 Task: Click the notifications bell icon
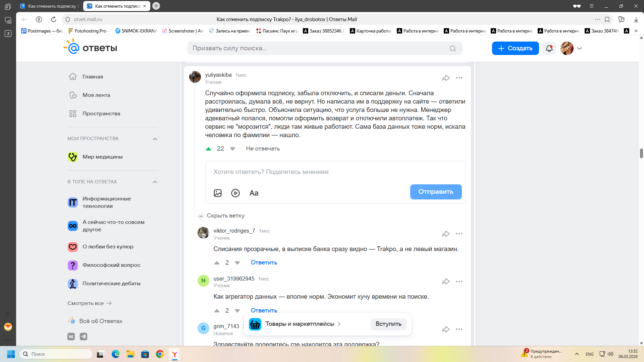549,48
